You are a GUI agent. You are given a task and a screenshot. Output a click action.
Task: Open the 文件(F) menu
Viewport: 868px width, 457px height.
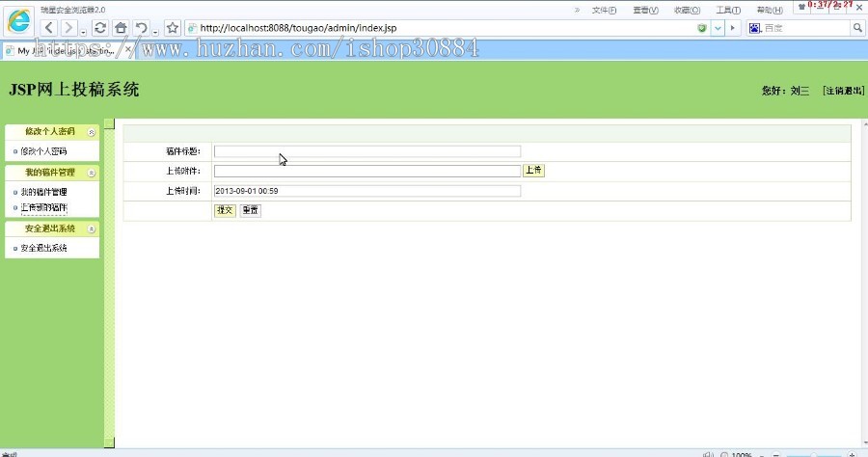pyautogui.click(x=604, y=10)
